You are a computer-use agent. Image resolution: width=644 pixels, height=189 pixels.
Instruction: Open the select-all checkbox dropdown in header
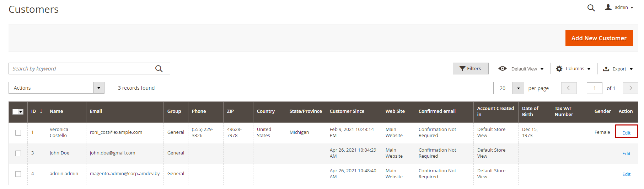click(21, 112)
